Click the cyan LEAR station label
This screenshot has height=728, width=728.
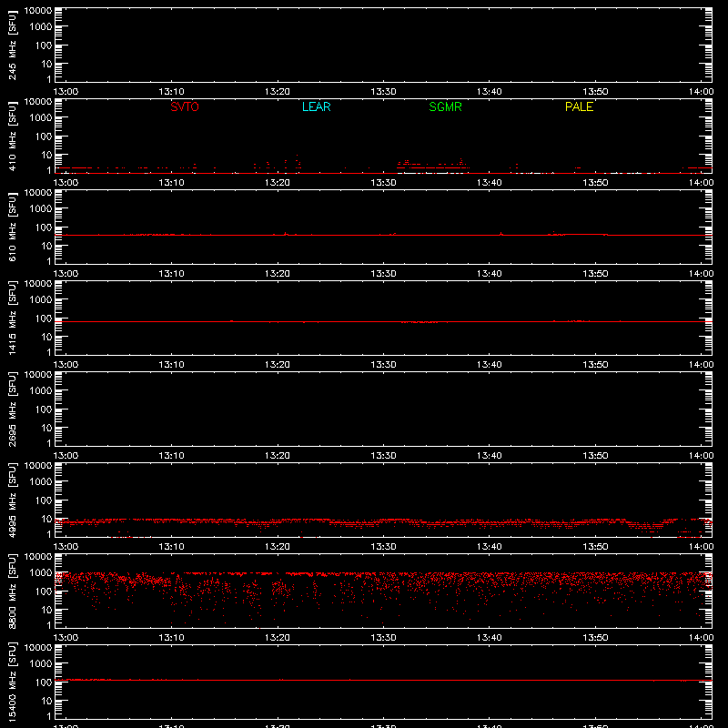point(316,106)
